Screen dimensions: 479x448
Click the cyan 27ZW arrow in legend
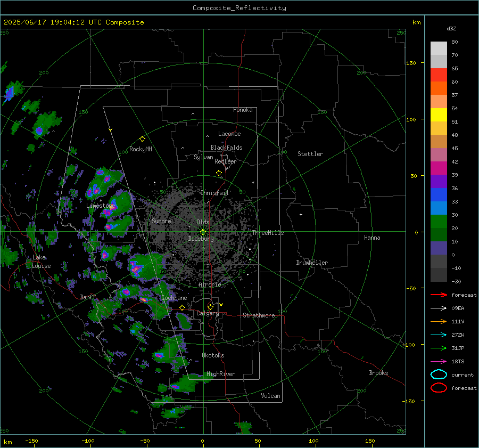pos(439,335)
